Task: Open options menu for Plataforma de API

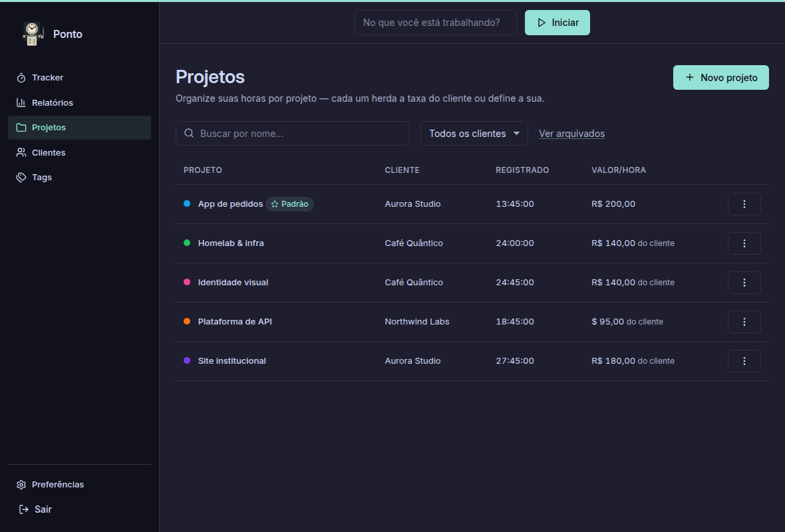Action: click(744, 322)
